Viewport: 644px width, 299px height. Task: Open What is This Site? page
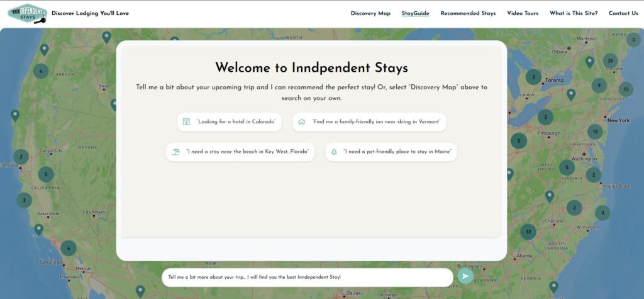coord(574,13)
